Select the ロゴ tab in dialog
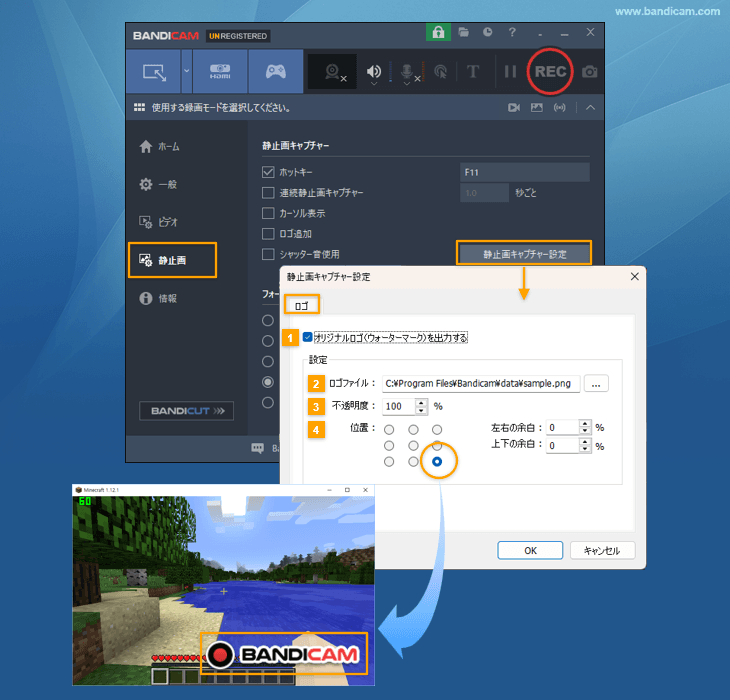730x700 pixels. [x=302, y=305]
